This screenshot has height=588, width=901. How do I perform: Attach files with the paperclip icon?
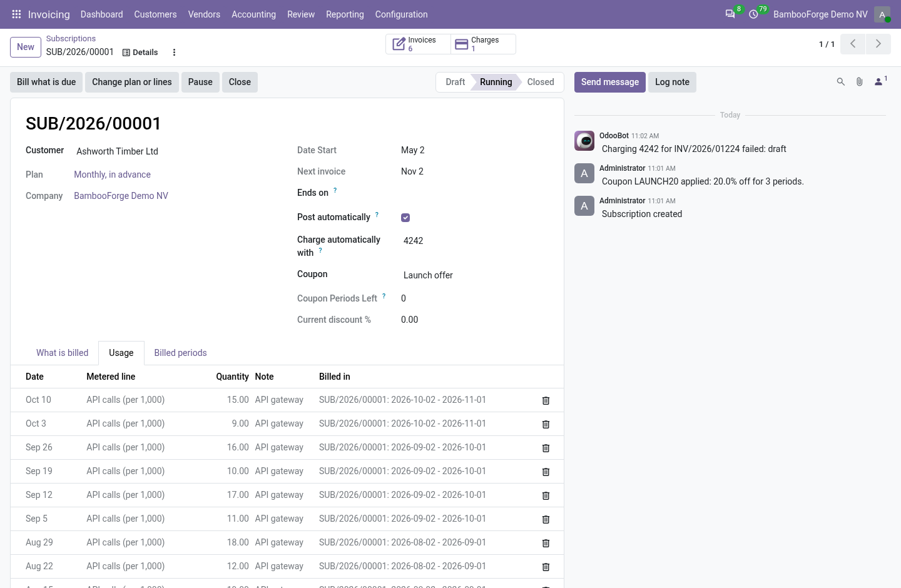tap(860, 82)
